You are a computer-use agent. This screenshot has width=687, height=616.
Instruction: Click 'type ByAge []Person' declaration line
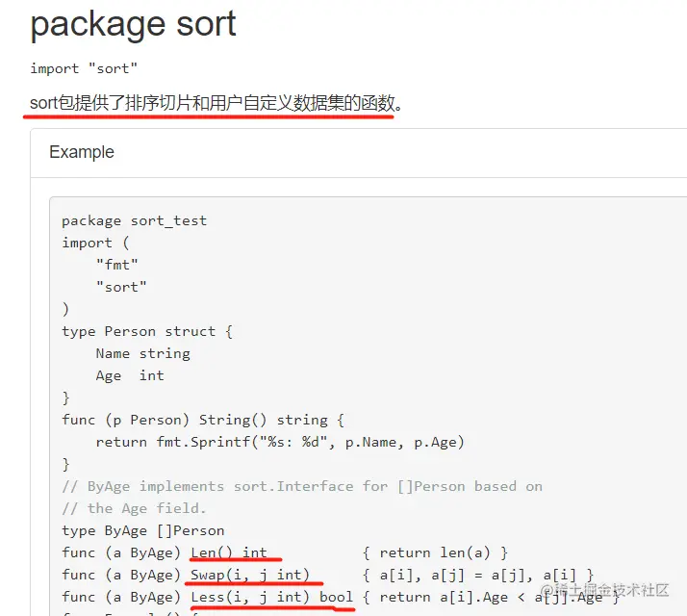click(142, 531)
